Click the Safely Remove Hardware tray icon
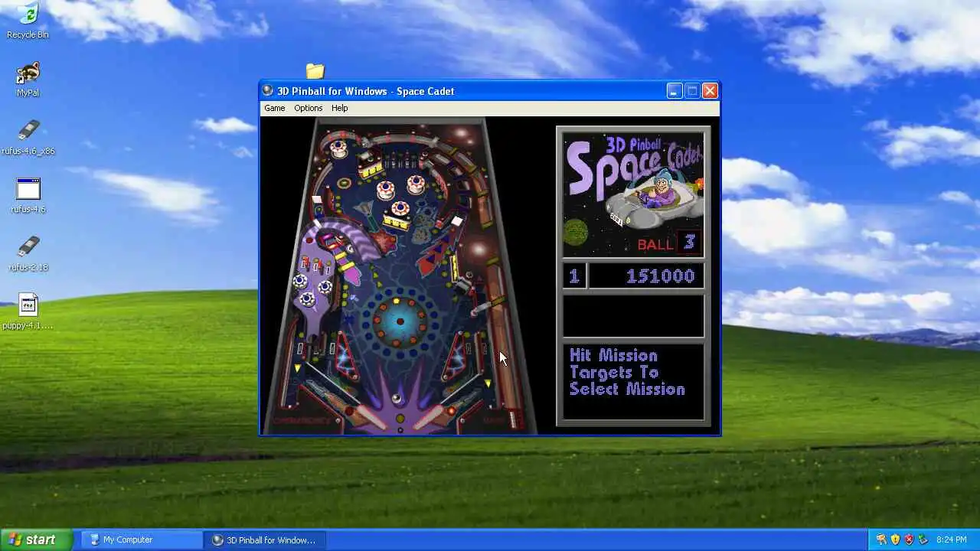Image resolution: width=980 pixels, height=551 pixels. coord(922,540)
